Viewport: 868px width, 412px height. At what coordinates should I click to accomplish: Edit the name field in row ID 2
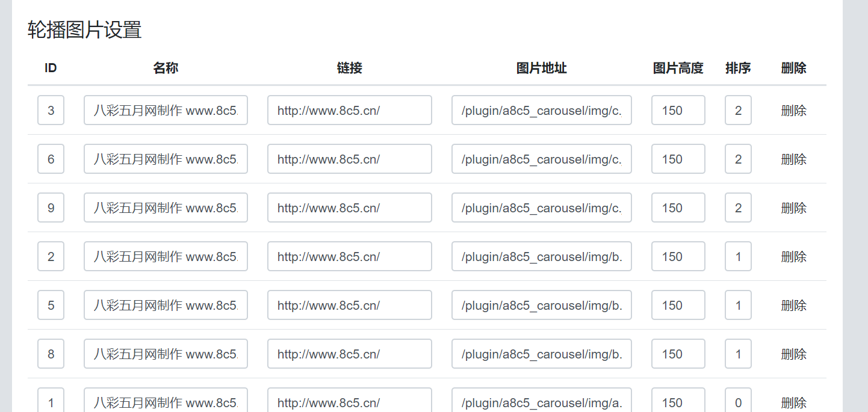[x=166, y=256]
